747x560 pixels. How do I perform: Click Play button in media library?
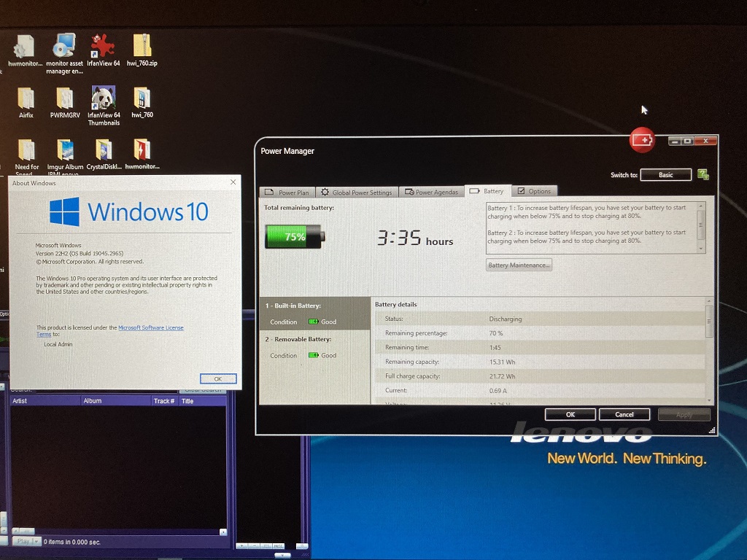tap(23, 542)
